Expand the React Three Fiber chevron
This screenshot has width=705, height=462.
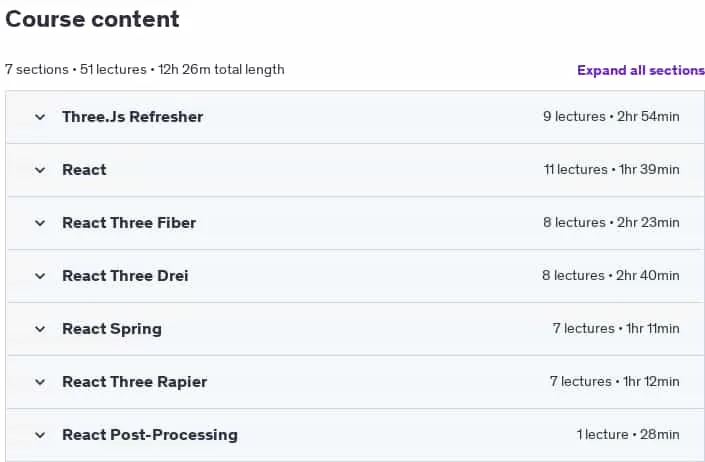40,223
